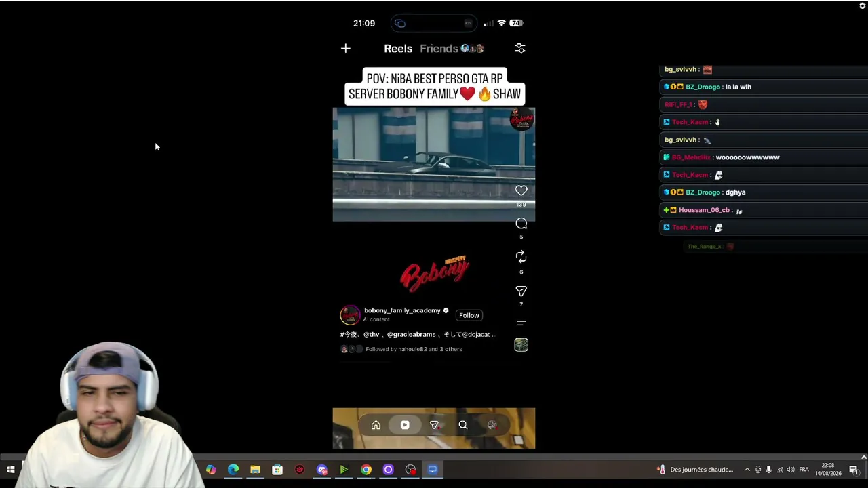The image size is (868, 488).
Task: Follow bobony_family_academy
Action: [469, 315]
